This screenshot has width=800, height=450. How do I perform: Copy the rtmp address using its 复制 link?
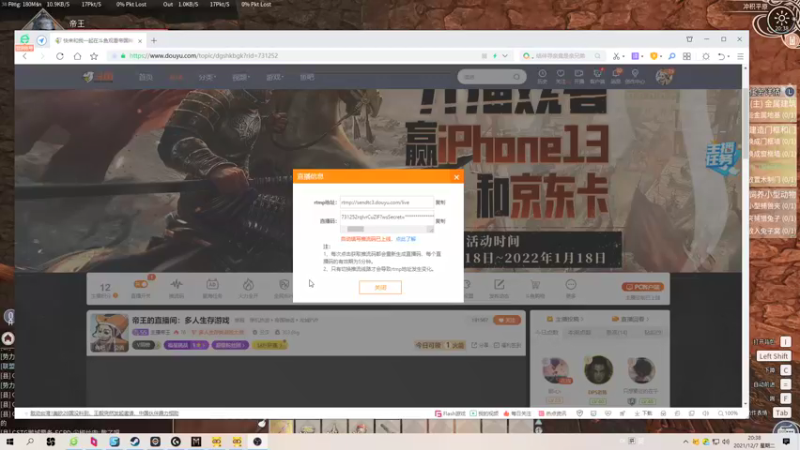[440, 203]
